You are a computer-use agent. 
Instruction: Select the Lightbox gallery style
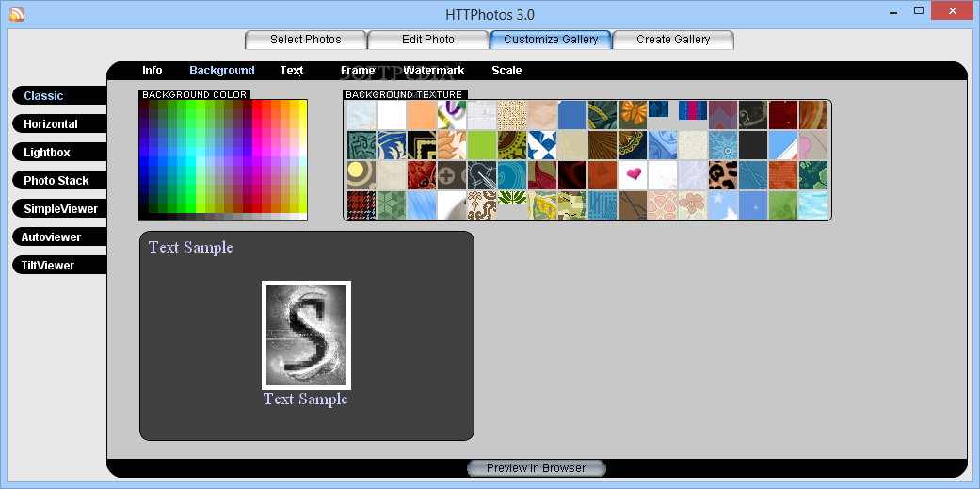click(59, 152)
